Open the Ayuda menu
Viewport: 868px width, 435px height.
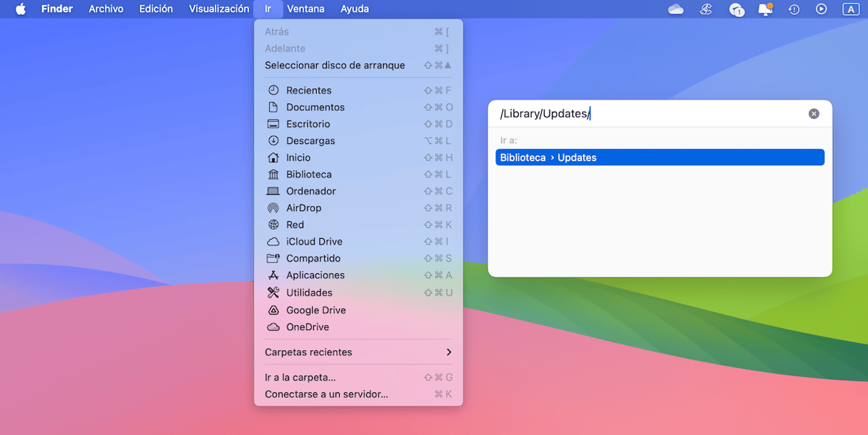click(x=355, y=9)
